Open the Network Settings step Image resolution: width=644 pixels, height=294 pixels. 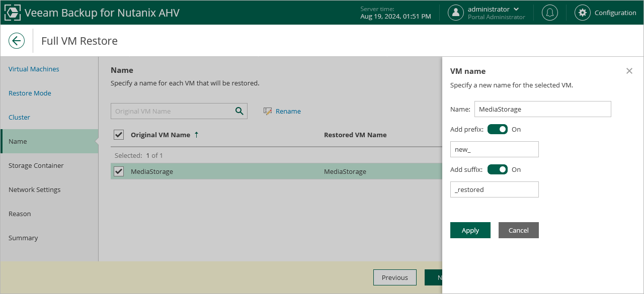[x=34, y=189]
